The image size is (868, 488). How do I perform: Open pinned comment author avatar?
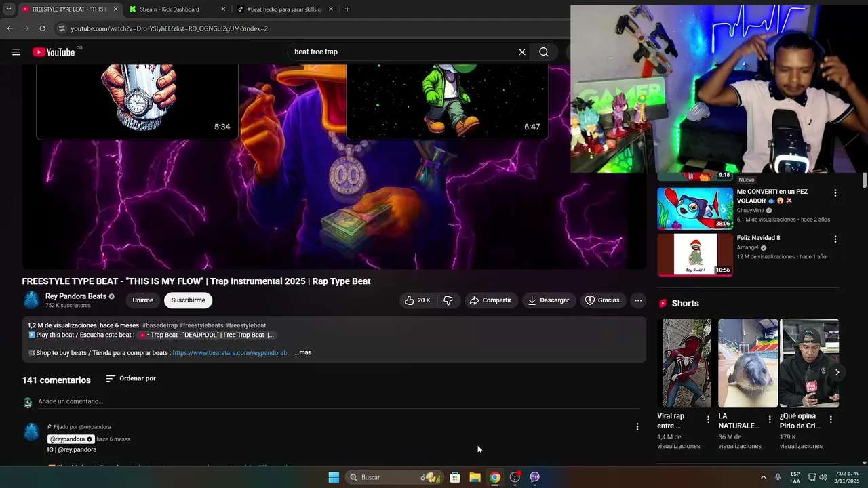point(31,432)
